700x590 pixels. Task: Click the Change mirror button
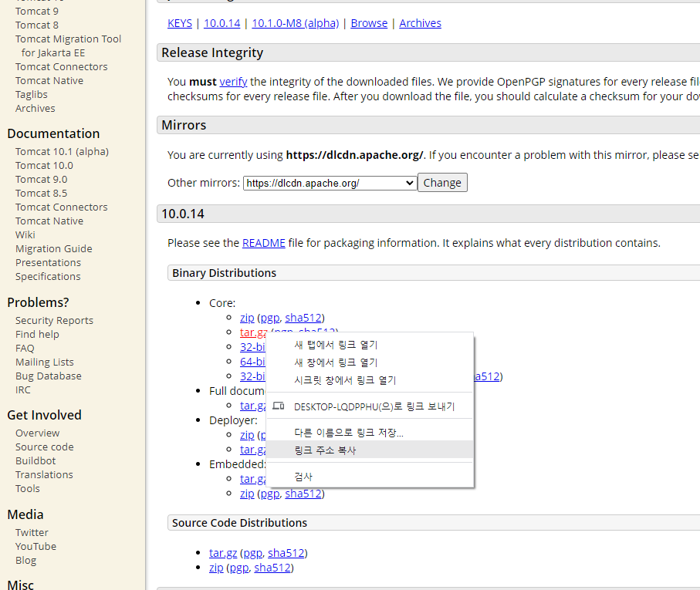[x=442, y=183]
